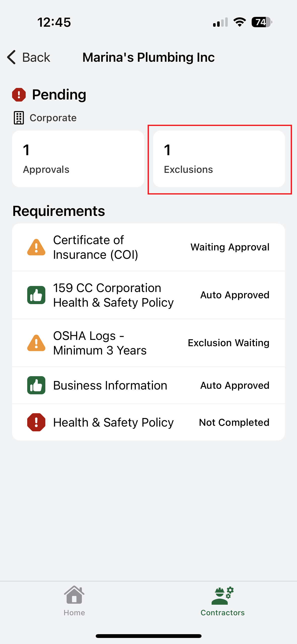
Task: Tap the back chevron arrow
Action: [x=12, y=57]
